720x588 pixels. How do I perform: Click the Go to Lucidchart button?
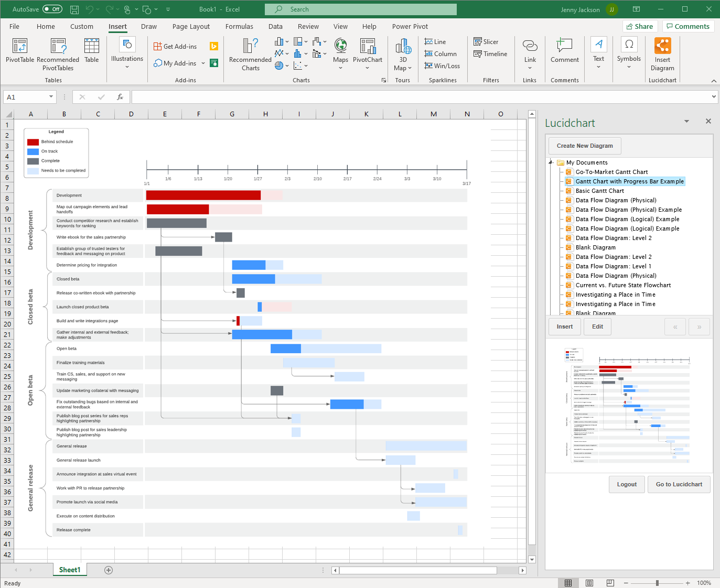pyautogui.click(x=679, y=484)
